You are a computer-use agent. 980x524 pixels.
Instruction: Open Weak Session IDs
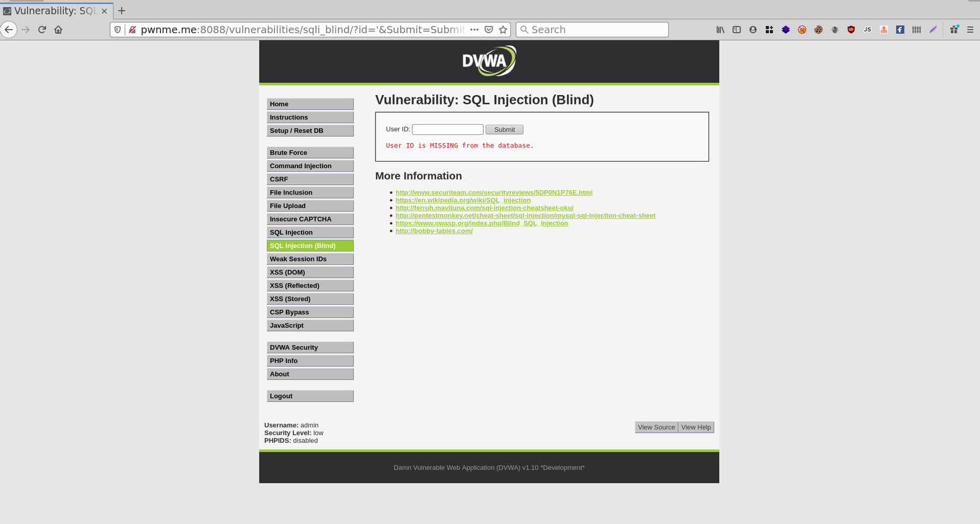[x=310, y=259]
